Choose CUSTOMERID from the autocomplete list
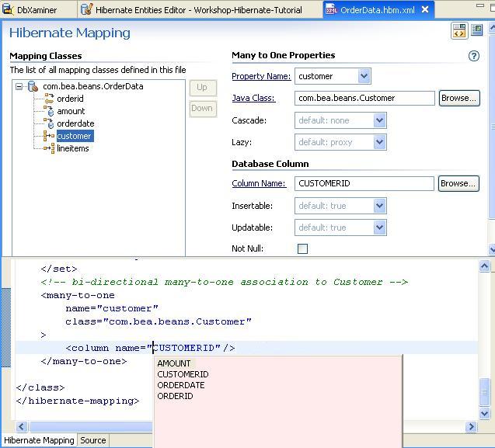 183,374
